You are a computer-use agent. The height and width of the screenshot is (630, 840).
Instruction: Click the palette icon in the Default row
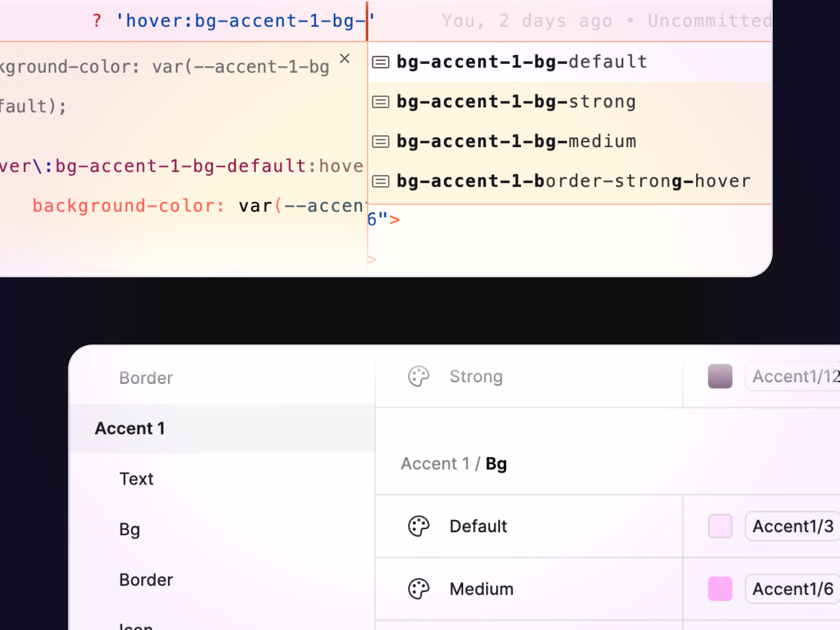click(x=419, y=526)
